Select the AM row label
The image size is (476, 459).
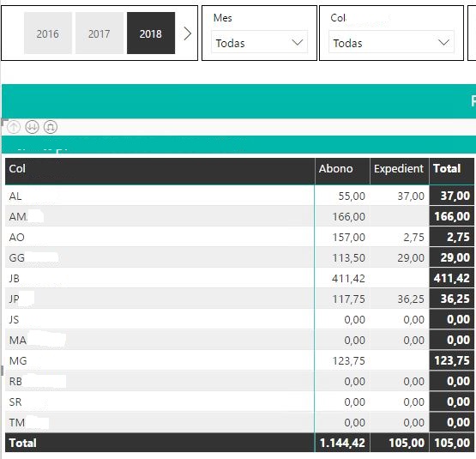[x=18, y=216]
